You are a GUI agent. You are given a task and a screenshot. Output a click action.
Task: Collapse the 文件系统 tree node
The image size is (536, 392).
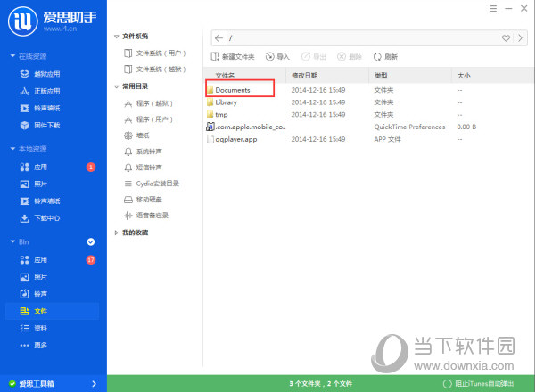point(116,37)
